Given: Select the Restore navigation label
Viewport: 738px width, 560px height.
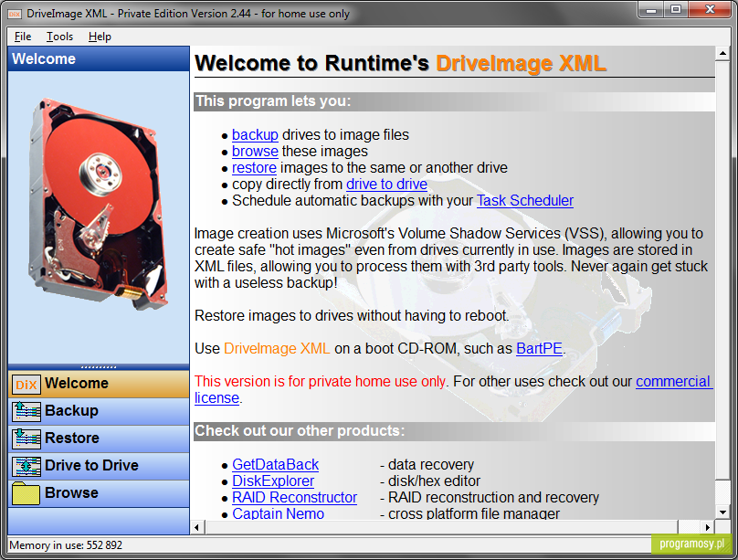Looking at the screenshot, I should (72, 438).
